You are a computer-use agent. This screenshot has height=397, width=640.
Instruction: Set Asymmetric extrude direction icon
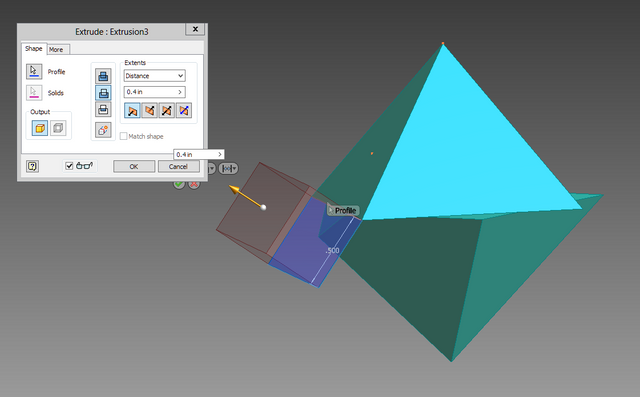pos(184,111)
